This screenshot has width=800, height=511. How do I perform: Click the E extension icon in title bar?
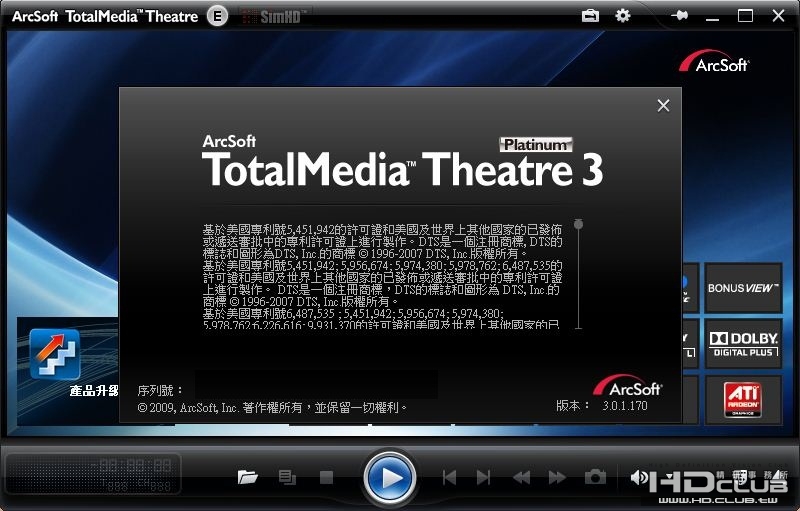pyautogui.click(x=217, y=16)
